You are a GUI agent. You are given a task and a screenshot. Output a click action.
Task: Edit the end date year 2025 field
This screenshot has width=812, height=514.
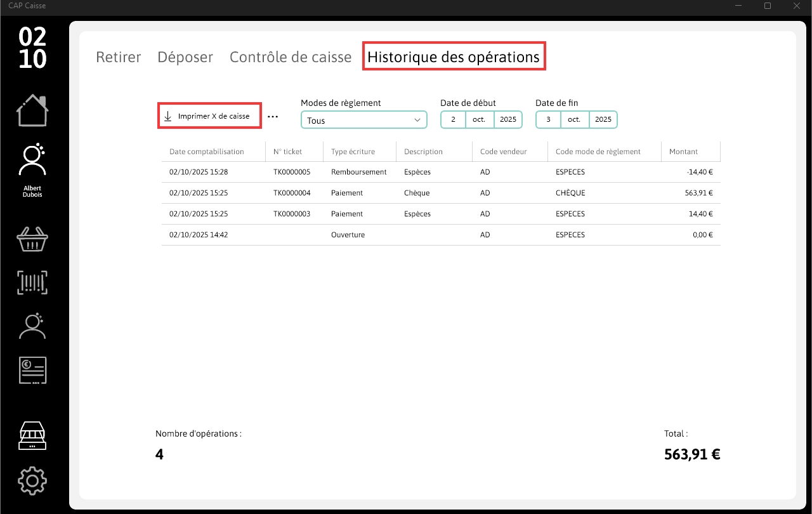pyautogui.click(x=603, y=119)
